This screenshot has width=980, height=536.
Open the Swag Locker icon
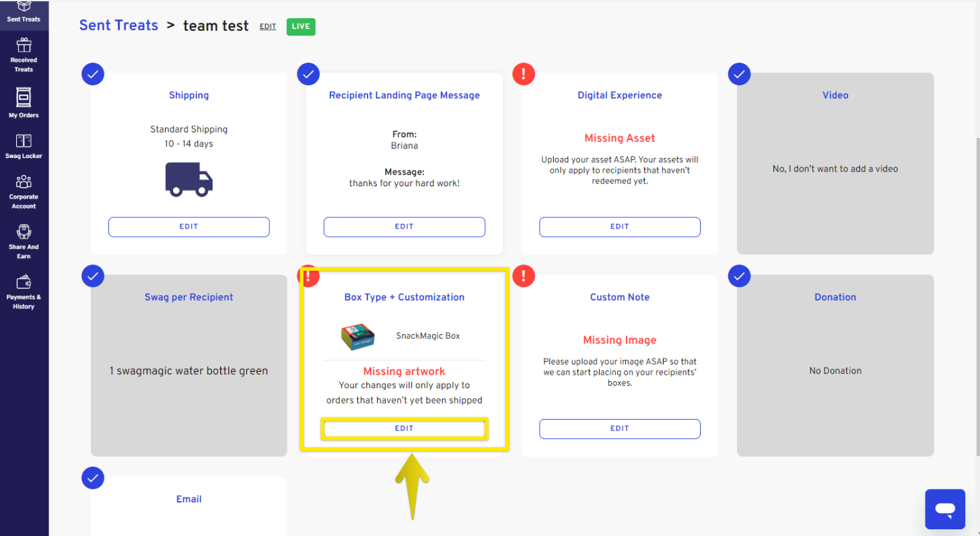point(24,141)
